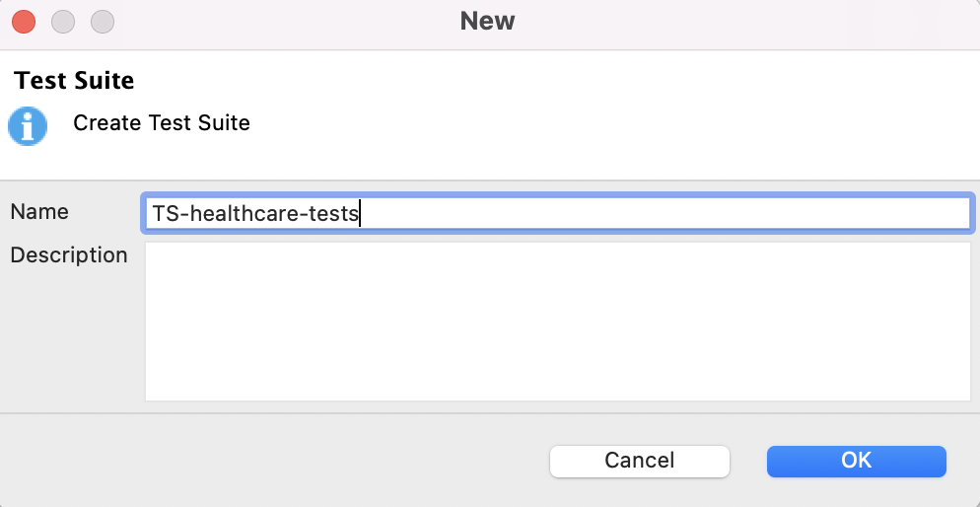This screenshot has height=507, width=980.
Task: Click inside the Description text area
Action: point(557,321)
